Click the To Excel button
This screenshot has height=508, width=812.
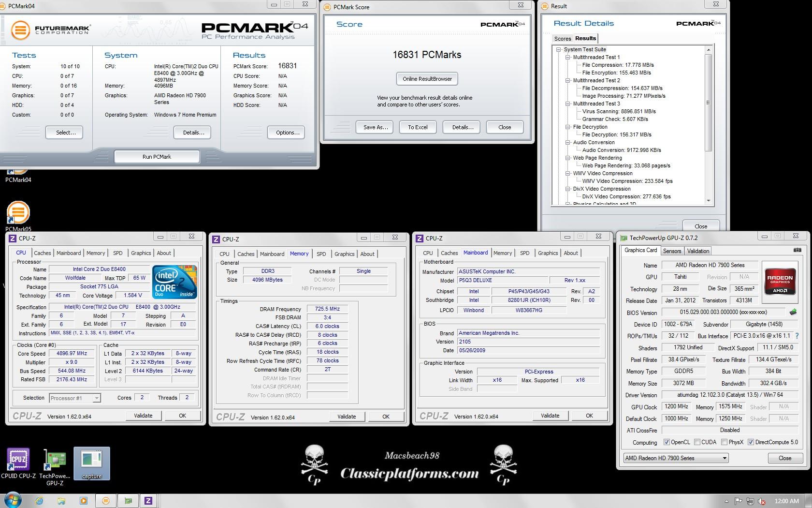418,127
